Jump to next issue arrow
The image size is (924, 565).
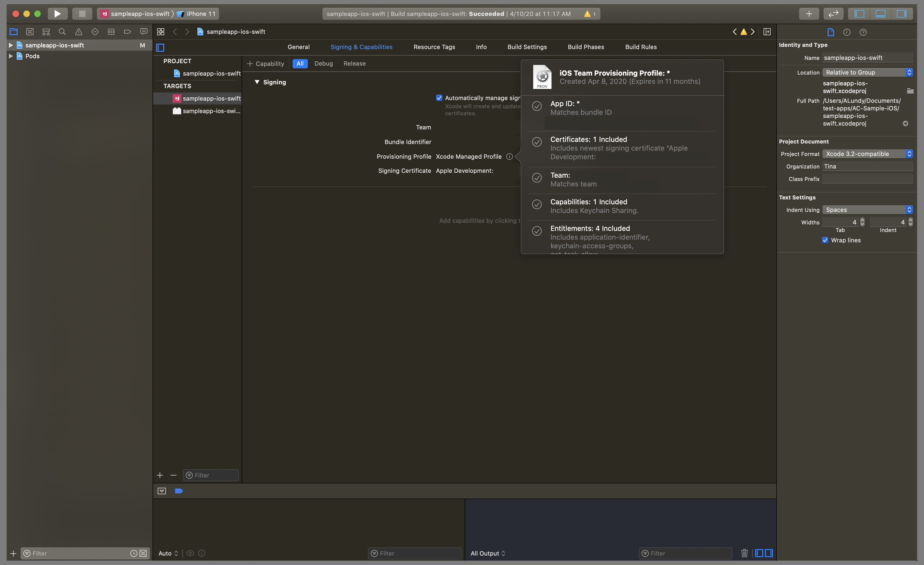click(753, 32)
